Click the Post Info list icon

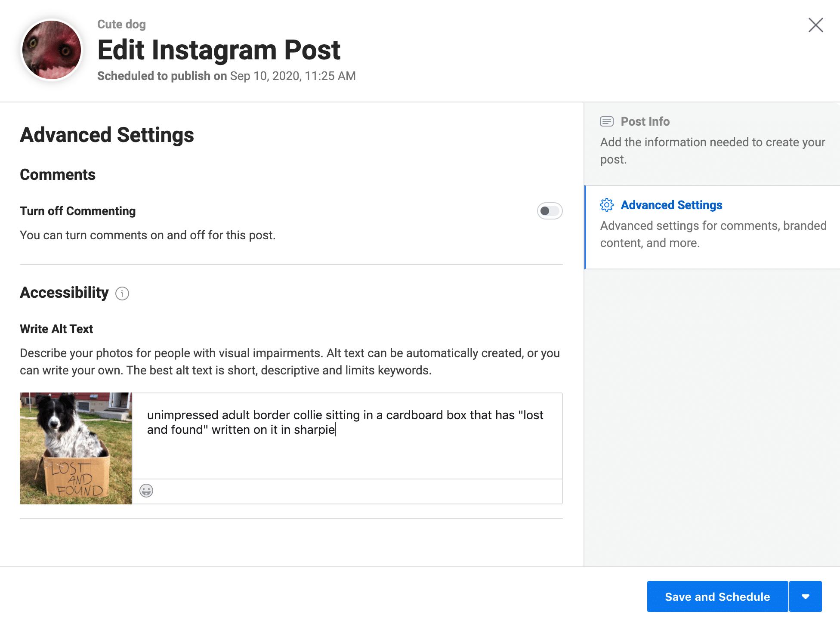(607, 121)
